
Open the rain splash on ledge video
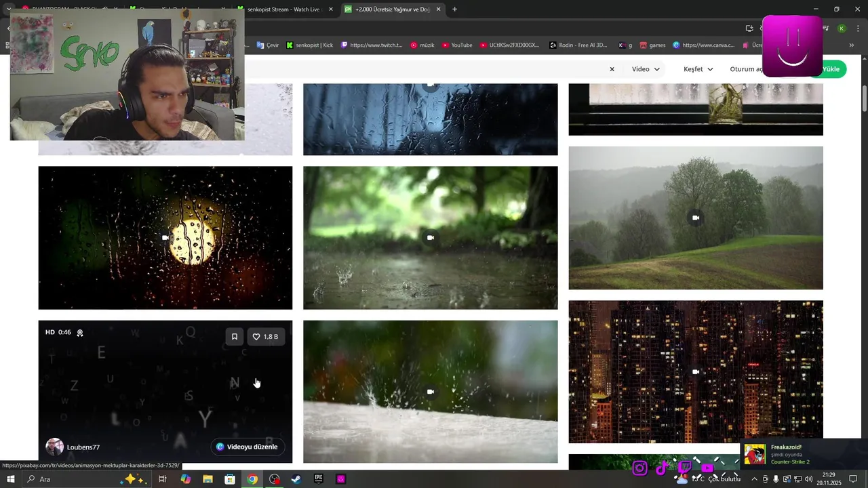pos(431,392)
